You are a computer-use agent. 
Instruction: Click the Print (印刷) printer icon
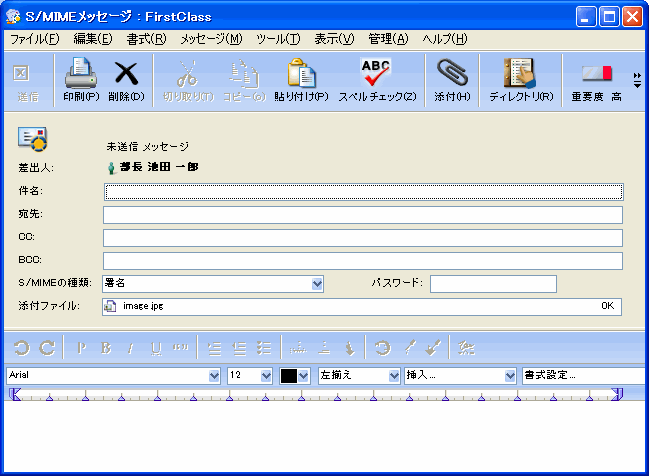pos(81,73)
